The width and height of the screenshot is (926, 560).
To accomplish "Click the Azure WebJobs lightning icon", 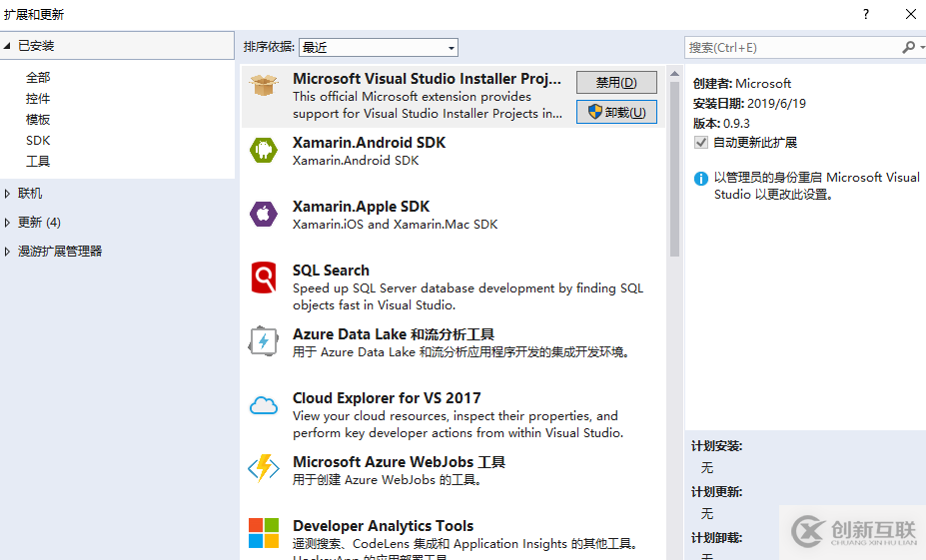I will 264,469.
